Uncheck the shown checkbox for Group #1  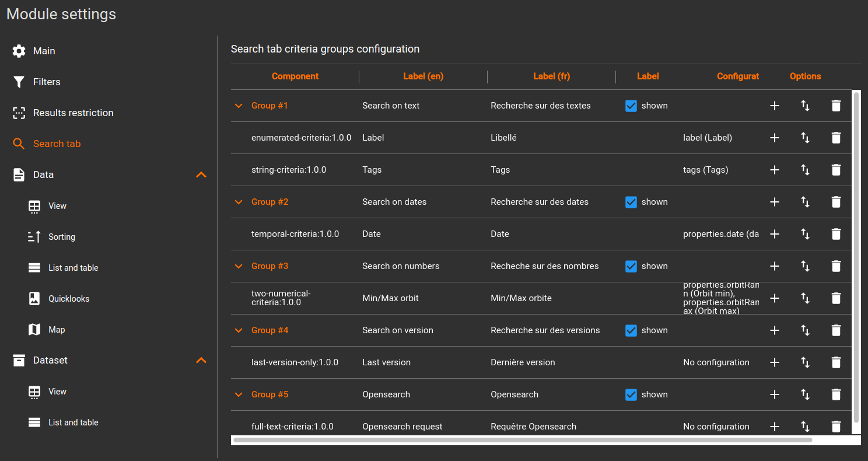(x=631, y=106)
